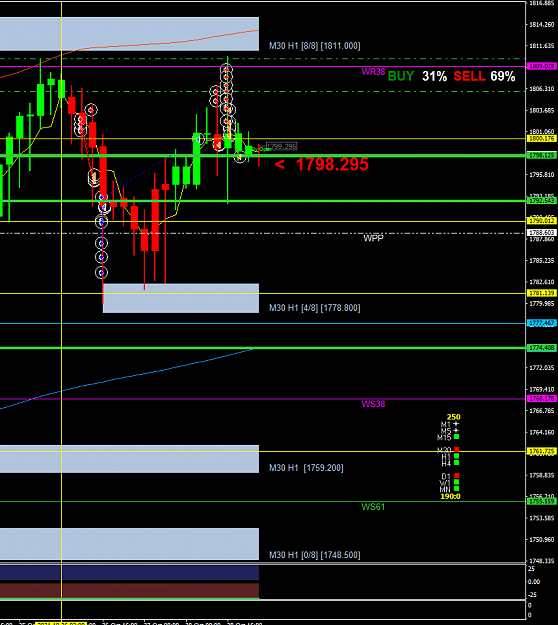Click the 1795.810 axis value
Image resolution: width=558 pixels, height=625 pixels.
[x=541, y=175]
